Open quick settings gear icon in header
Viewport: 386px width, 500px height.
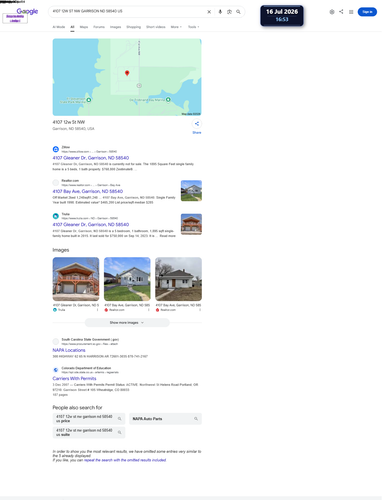(332, 12)
